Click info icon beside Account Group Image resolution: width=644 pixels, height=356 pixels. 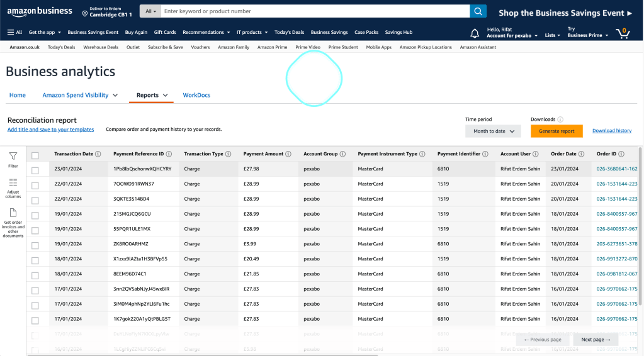pyautogui.click(x=342, y=154)
